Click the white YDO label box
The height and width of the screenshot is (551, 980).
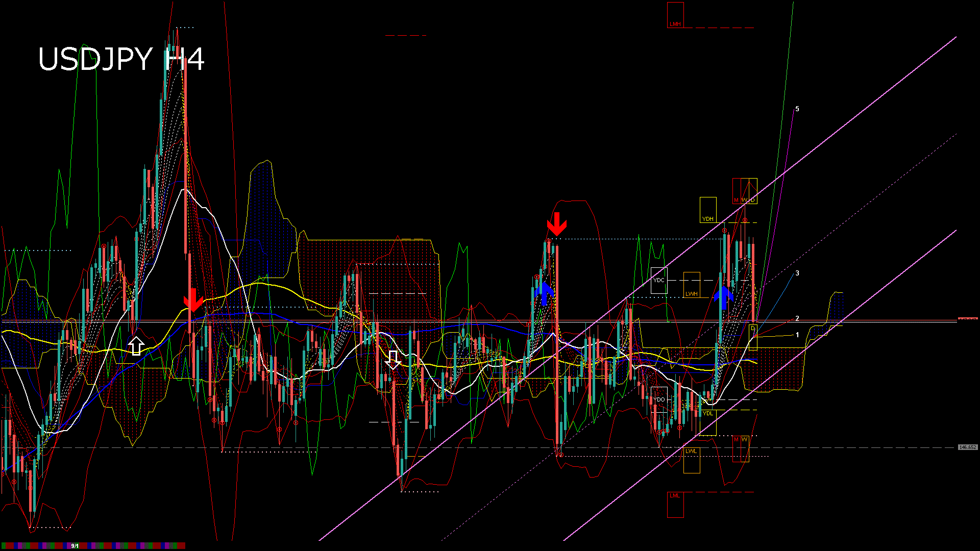[x=659, y=399]
